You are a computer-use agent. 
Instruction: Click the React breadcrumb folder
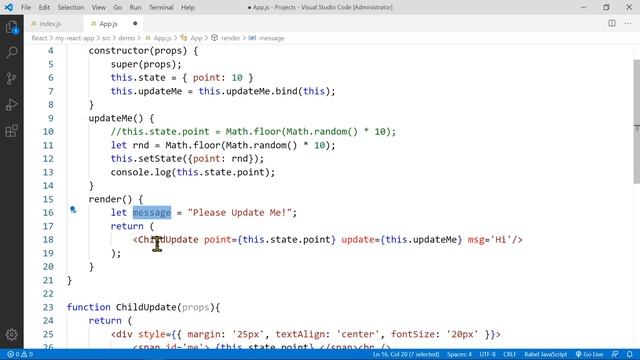point(39,38)
